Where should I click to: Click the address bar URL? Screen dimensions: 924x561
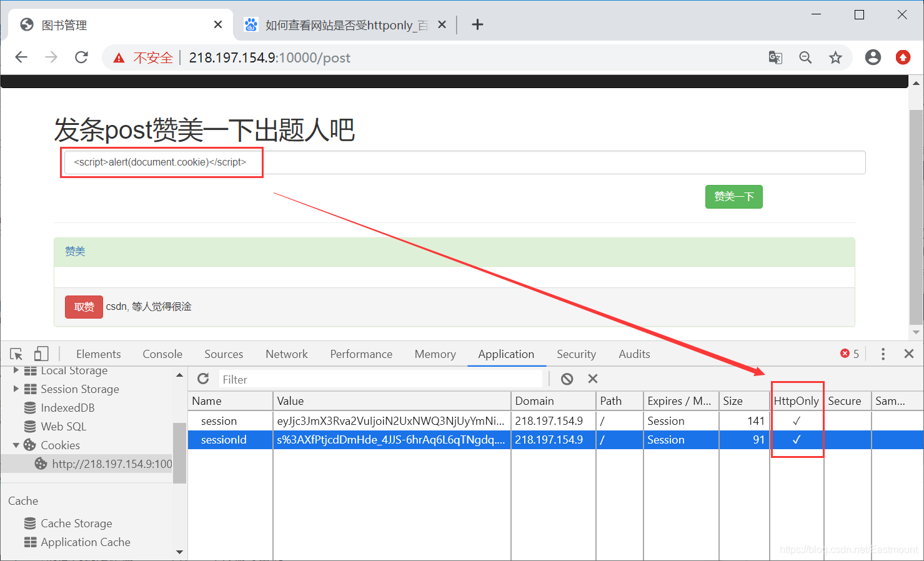click(269, 58)
